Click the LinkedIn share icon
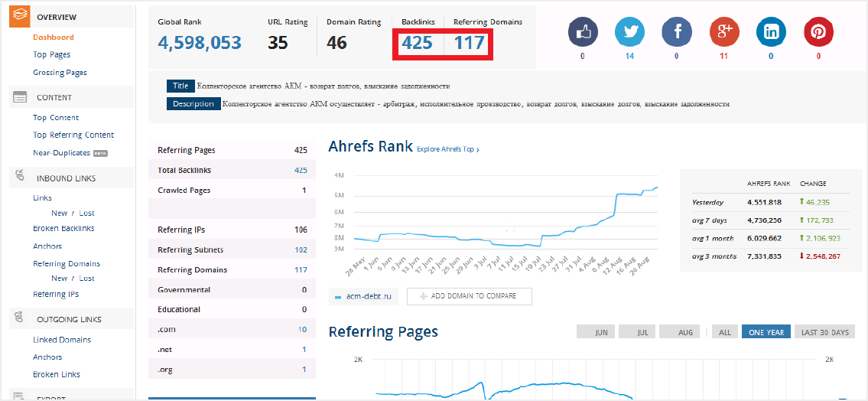The width and height of the screenshot is (868, 401). coord(771,32)
